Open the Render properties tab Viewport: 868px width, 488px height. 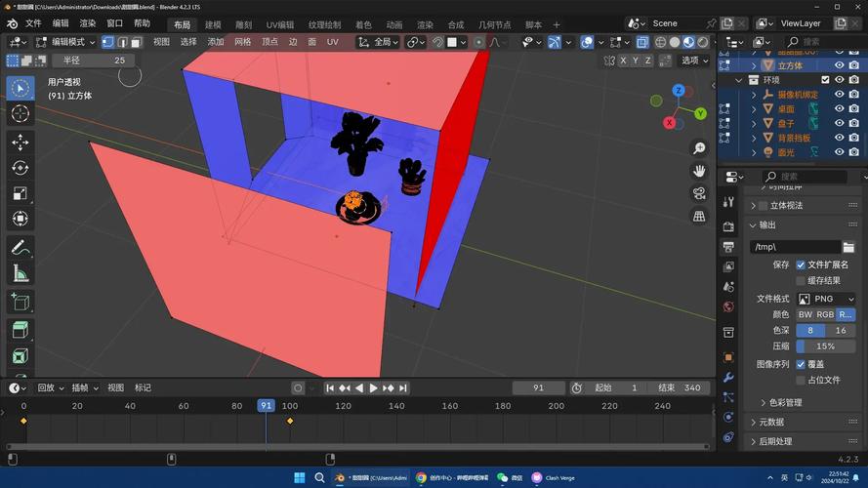(728, 226)
